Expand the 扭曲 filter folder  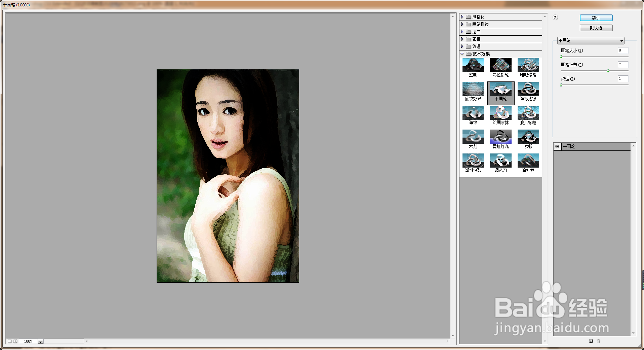(x=462, y=32)
